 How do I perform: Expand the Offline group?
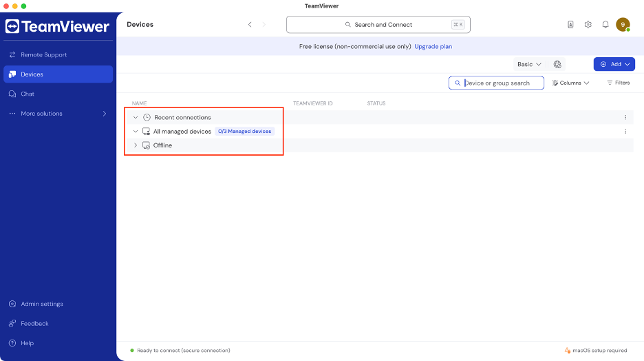tap(136, 145)
